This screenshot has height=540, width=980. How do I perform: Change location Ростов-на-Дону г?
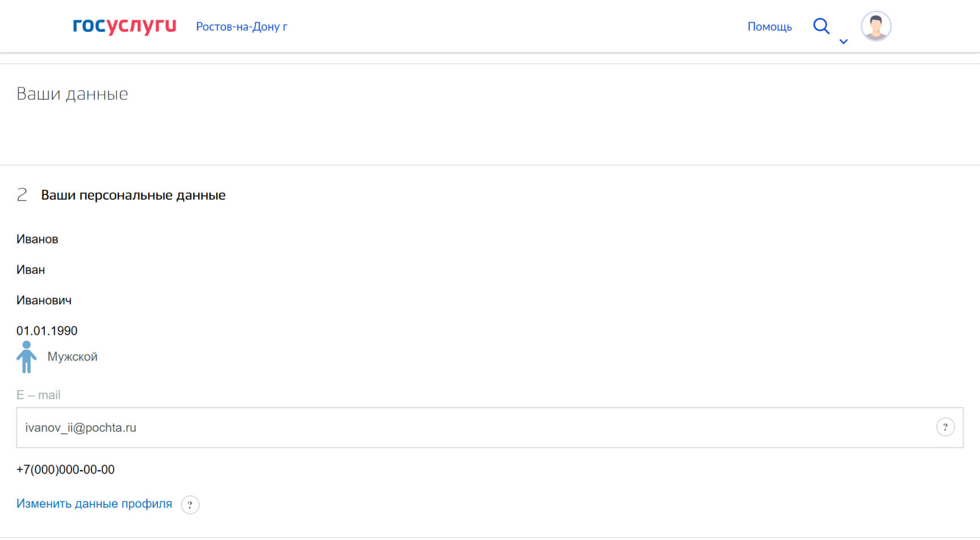tap(241, 27)
